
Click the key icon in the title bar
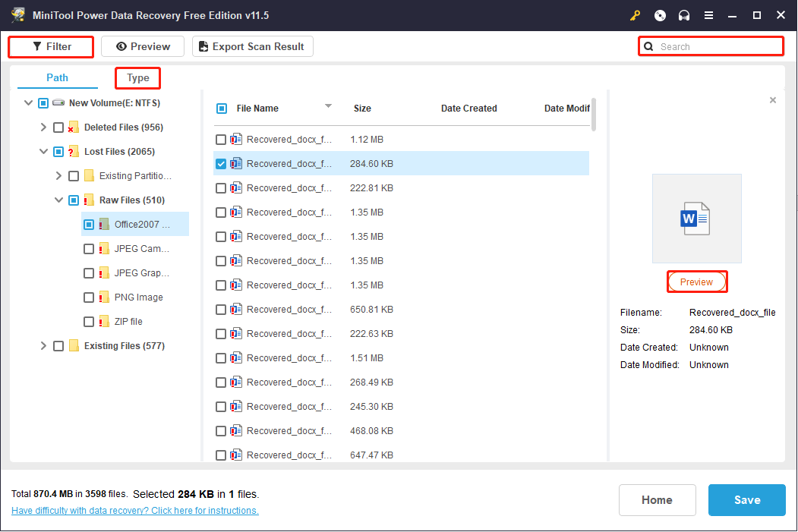tap(635, 14)
